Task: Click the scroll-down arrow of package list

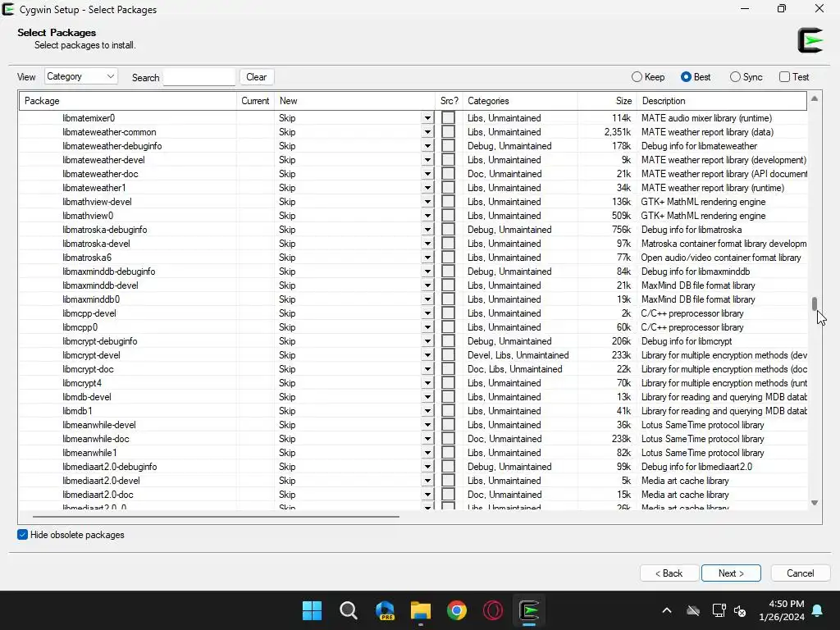Action: pyautogui.click(x=815, y=503)
